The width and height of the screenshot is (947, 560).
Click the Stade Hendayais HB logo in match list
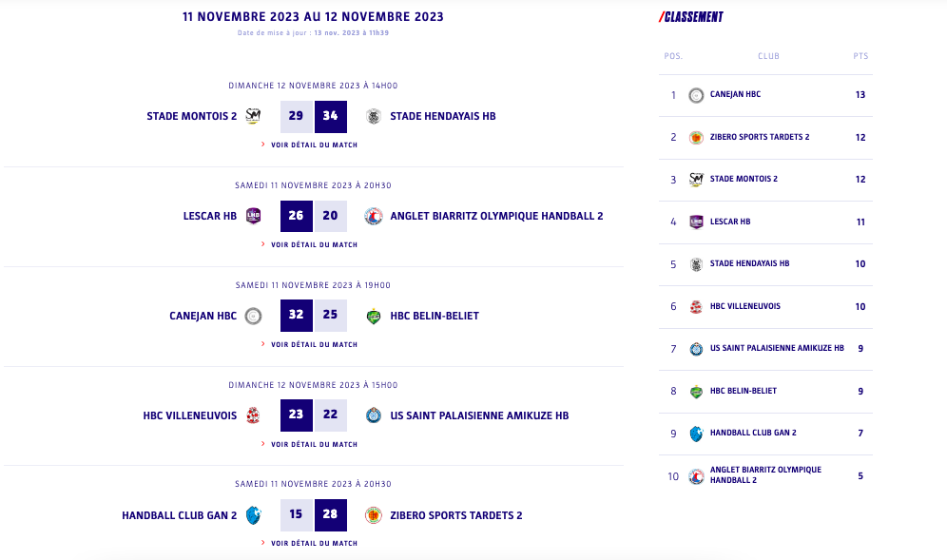[x=374, y=116]
